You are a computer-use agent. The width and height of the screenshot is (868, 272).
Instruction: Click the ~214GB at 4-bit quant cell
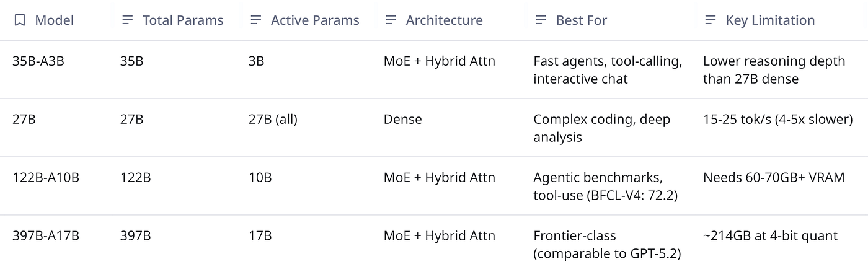pos(770,236)
